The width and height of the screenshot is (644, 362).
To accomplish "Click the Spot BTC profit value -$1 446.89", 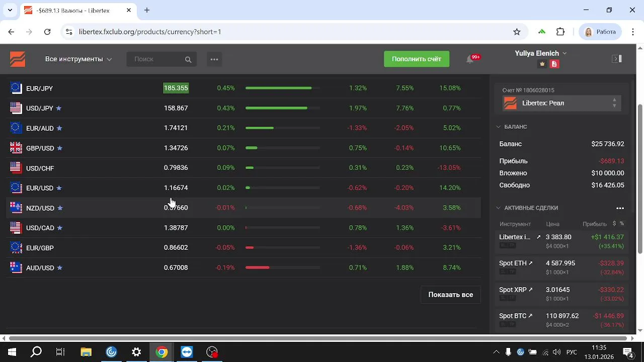I will [608, 316].
